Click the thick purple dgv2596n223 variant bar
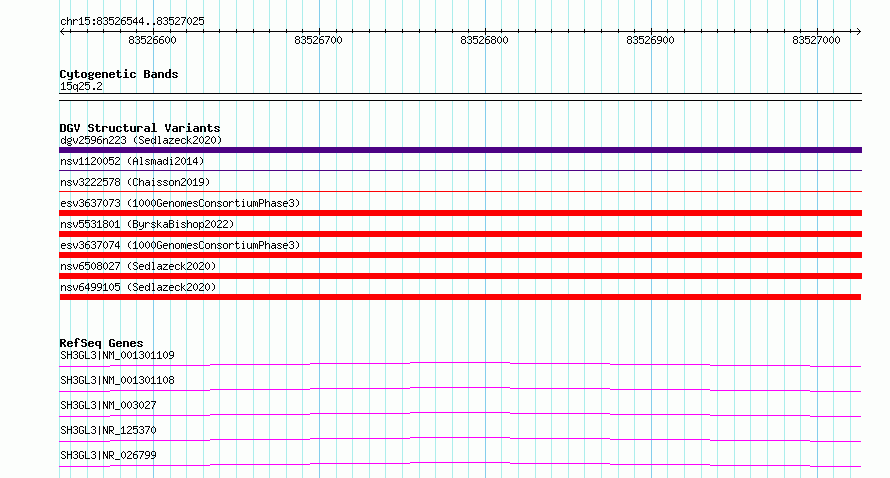 460,150
